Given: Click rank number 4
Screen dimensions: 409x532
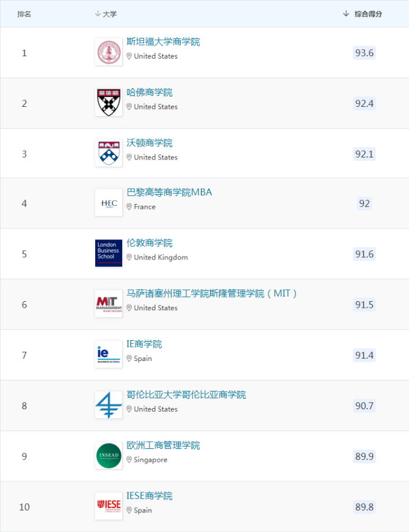Looking at the screenshot, I should tap(24, 203).
